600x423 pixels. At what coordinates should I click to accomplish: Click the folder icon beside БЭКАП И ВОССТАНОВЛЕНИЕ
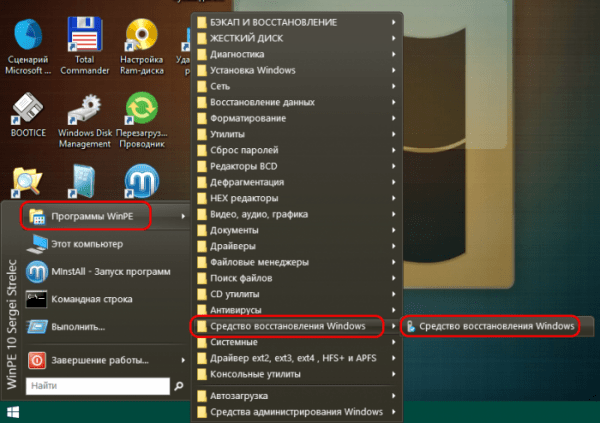202,22
